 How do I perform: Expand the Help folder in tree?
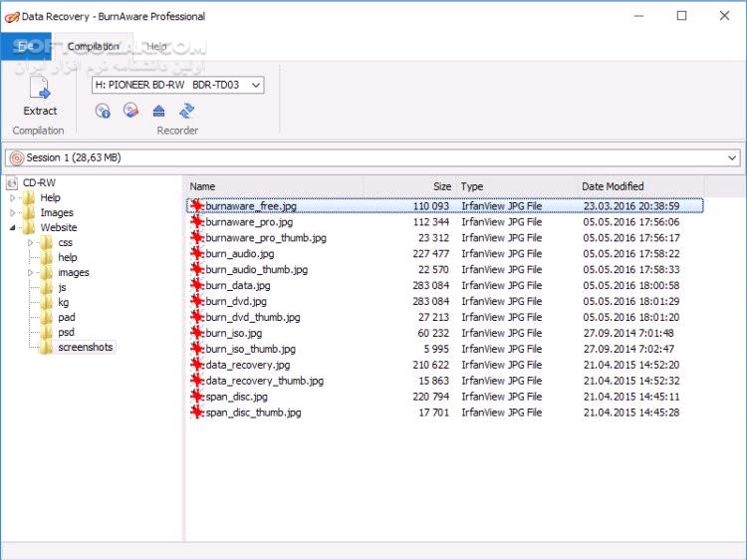[12, 197]
